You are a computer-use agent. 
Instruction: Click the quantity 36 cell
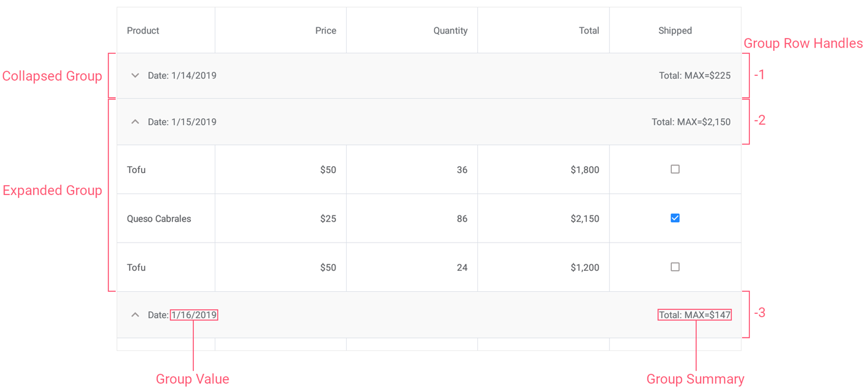[462, 170]
